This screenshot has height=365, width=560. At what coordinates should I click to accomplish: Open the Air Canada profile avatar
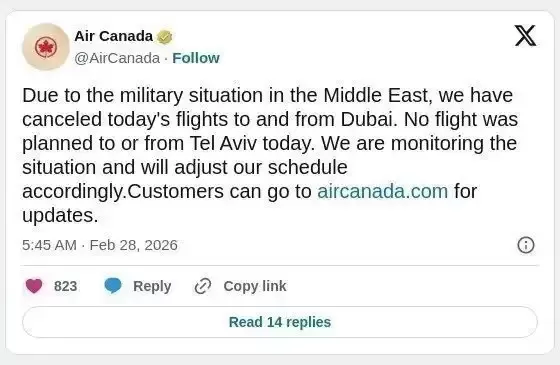[x=46, y=47]
